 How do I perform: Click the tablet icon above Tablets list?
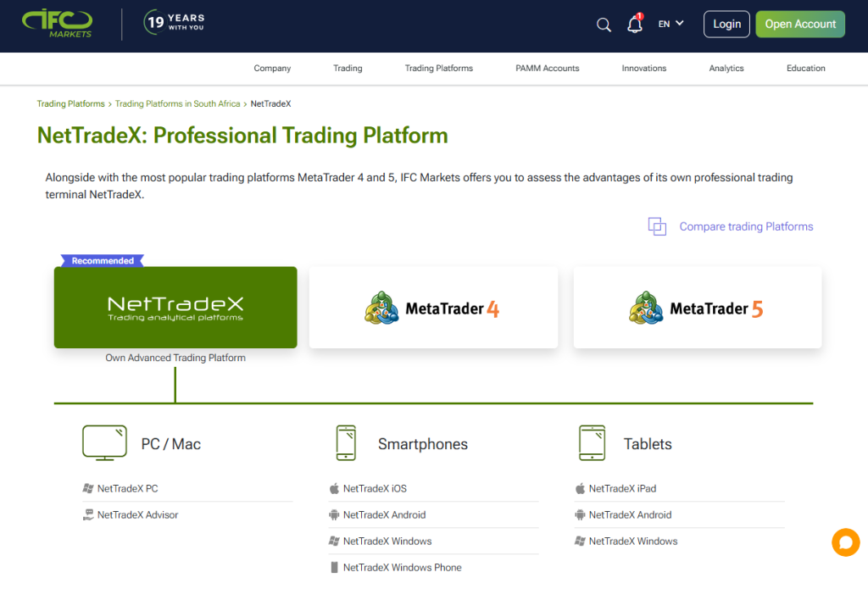[592, 442]
